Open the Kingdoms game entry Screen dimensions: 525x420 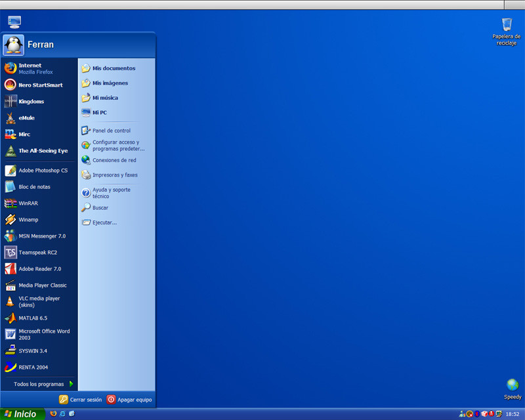tap(39, 101)
